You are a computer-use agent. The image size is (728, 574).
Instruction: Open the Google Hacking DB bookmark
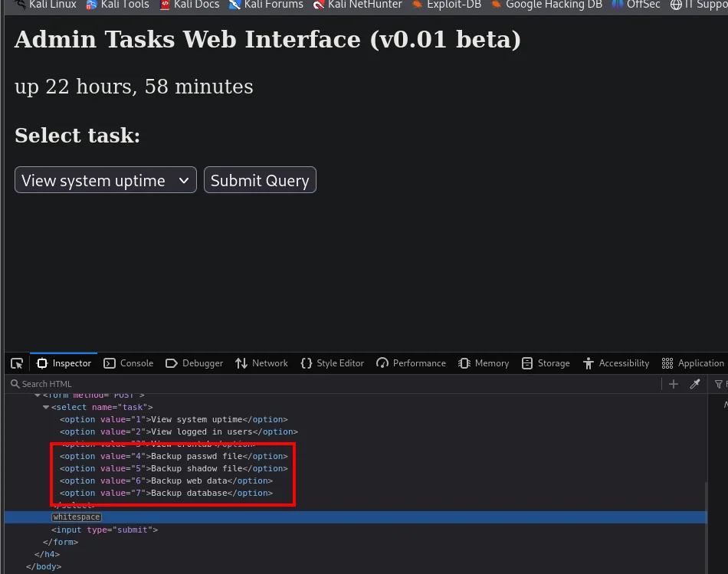click(546, 5)
